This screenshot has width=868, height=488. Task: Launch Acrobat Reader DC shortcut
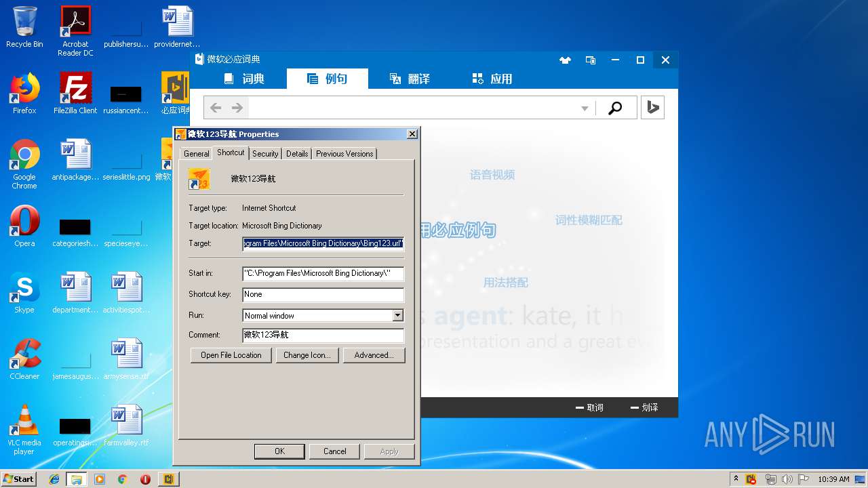[75, 31]
